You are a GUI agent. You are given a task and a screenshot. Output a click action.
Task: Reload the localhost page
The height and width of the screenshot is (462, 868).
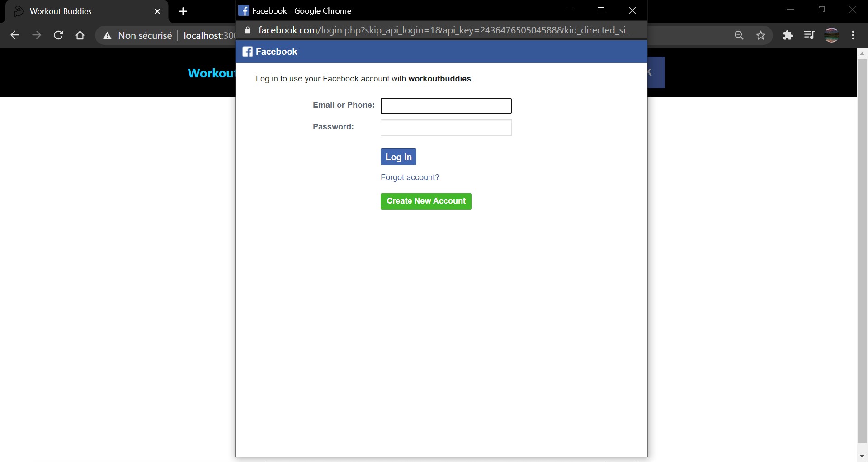58,35
